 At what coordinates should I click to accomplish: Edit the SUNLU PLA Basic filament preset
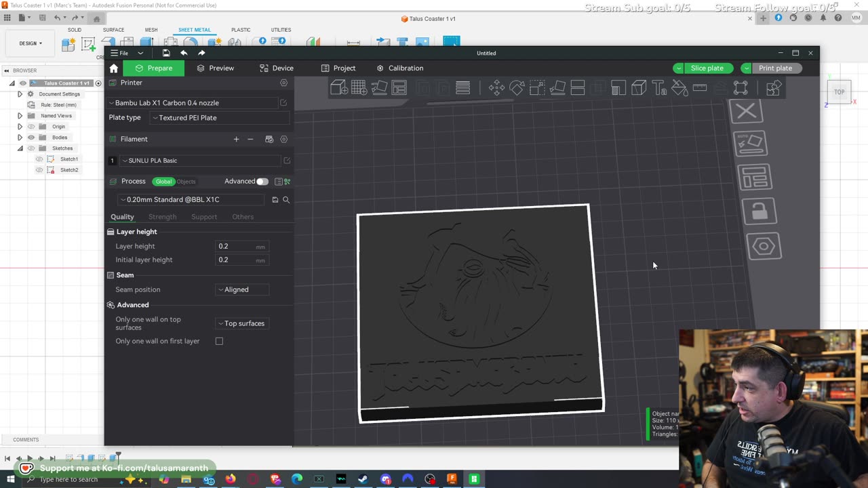coord(287,161)
